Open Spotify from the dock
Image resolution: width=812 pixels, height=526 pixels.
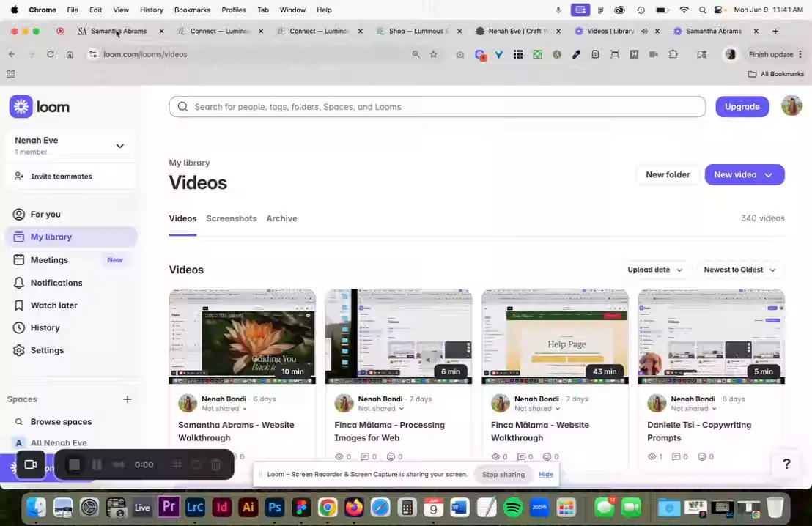click(x=513, y=508)
